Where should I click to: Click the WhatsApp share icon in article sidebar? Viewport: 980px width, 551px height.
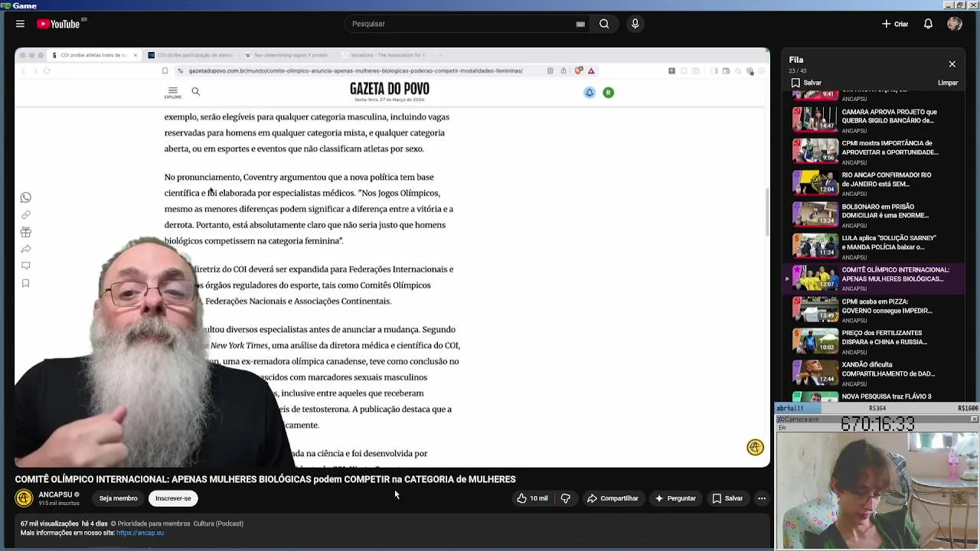click(25, 197)
